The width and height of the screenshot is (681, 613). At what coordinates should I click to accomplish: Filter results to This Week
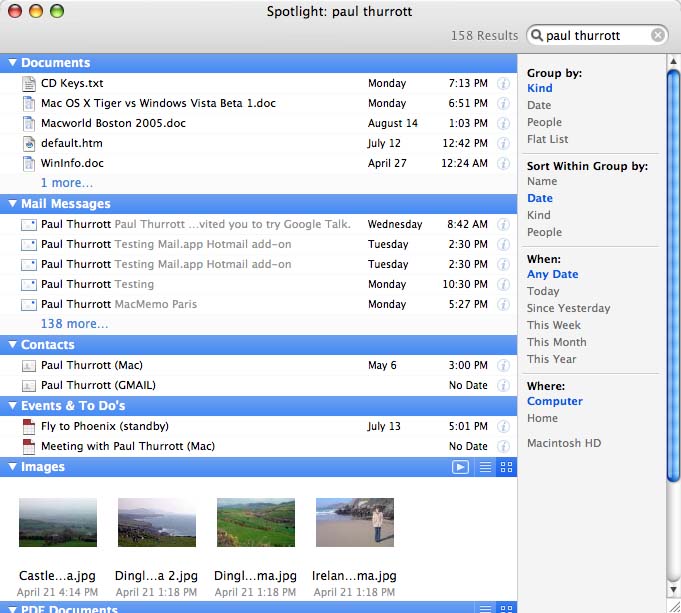(554, 325)
